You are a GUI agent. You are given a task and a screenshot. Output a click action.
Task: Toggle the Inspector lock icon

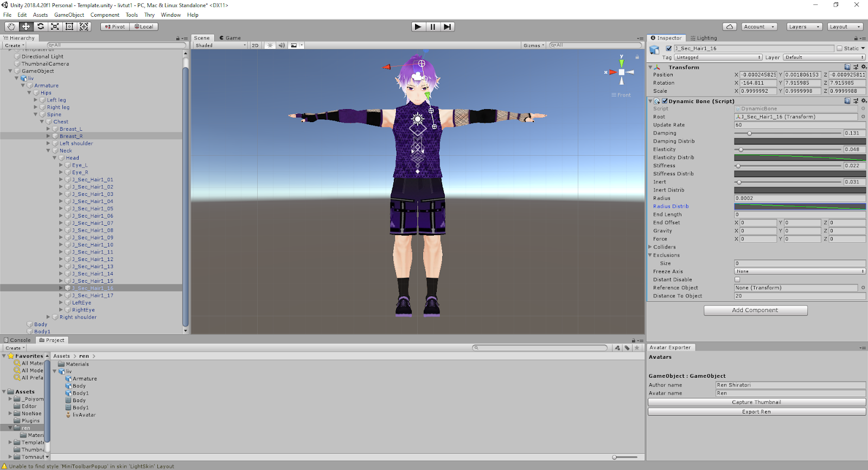(856, 38)
